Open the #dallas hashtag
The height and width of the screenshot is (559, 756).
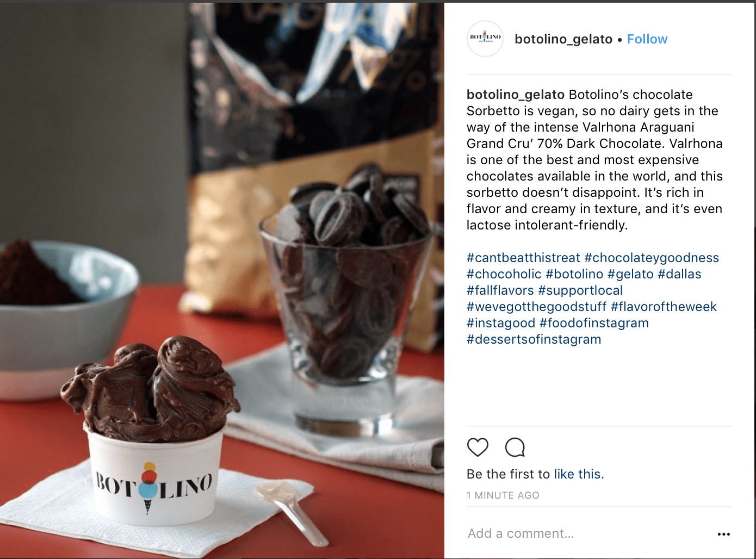pyautogui.click(x=679, y=274)
